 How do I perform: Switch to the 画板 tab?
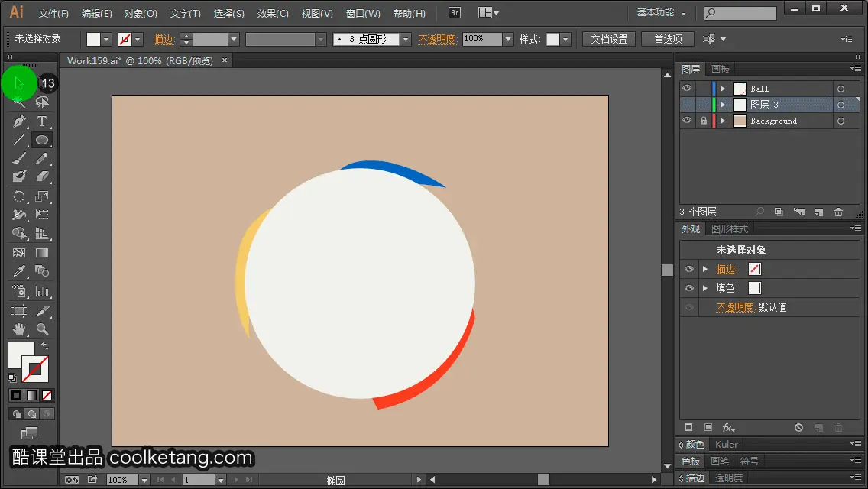pyautogui.click(x=721, y=70)
